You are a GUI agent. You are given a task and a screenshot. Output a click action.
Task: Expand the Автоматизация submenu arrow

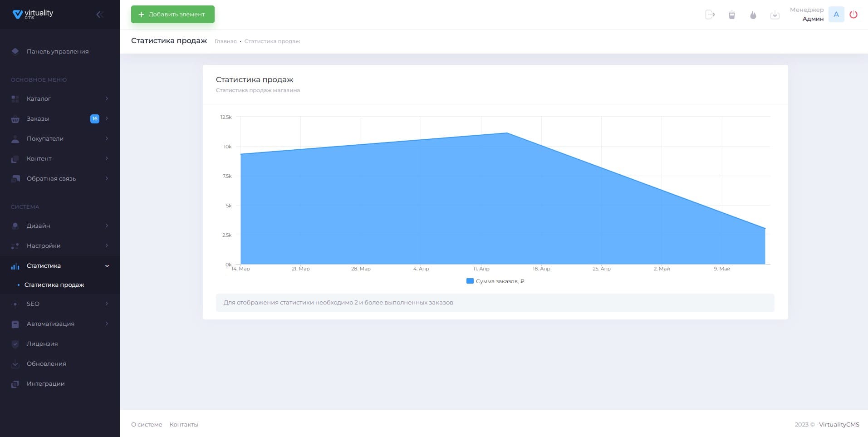point(107,324)
